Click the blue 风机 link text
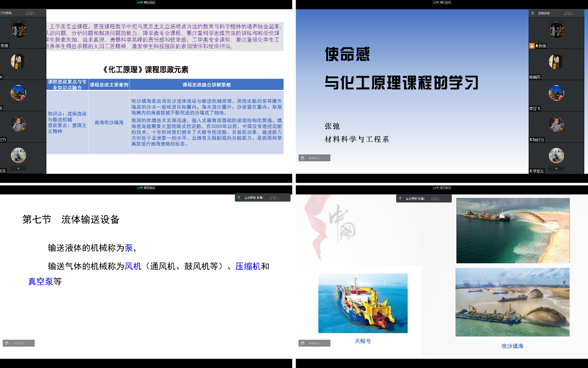This screenshot has width=588, height=368. pyautogui.click(x=133, y=266)
